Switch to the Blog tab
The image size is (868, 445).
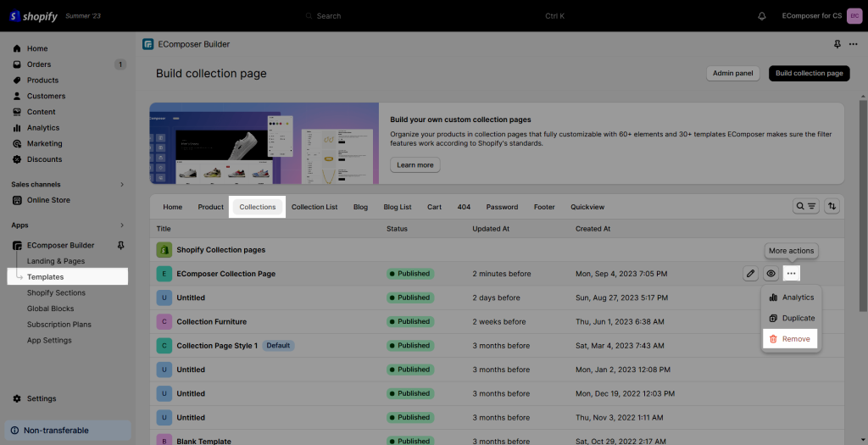[x=360, y=207]
